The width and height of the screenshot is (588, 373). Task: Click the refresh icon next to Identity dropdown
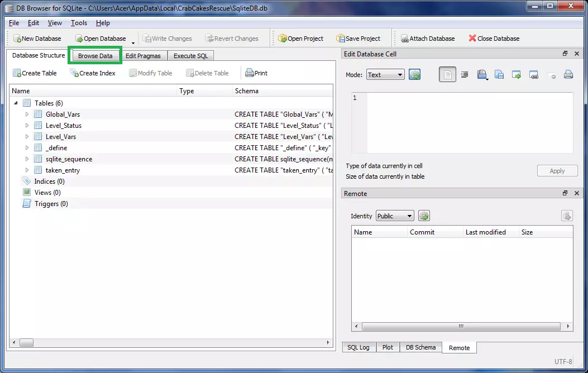pyautogui.click(x=424, y=216)
